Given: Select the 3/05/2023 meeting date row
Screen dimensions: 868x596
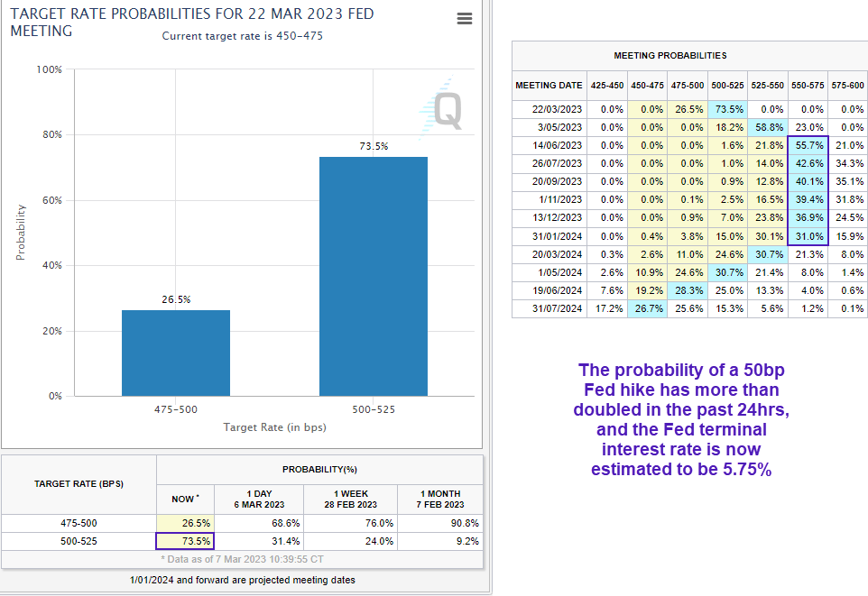Looking at the screenshot, I should 689,127.
